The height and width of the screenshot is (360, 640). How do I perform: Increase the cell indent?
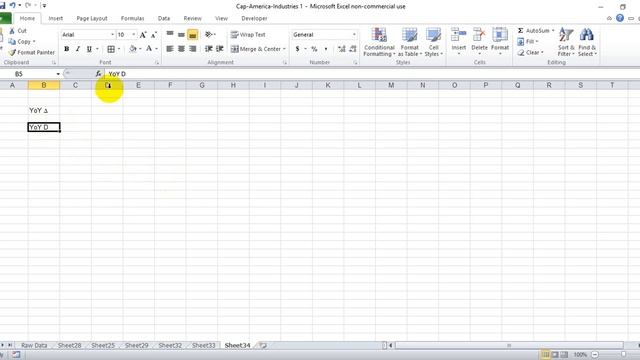point(220,49)
